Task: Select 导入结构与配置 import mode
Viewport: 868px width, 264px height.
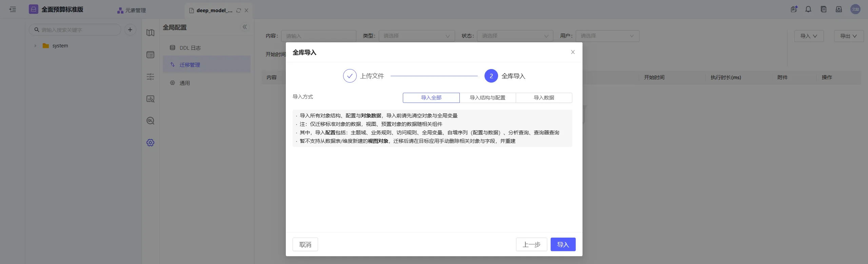Action: point(487,98)
